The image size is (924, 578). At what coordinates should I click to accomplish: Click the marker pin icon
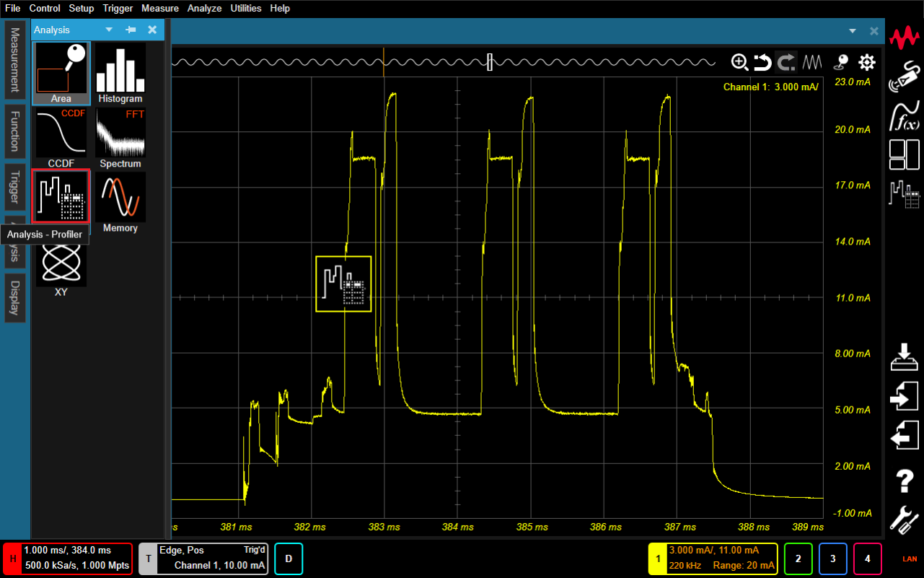[842, 62]
